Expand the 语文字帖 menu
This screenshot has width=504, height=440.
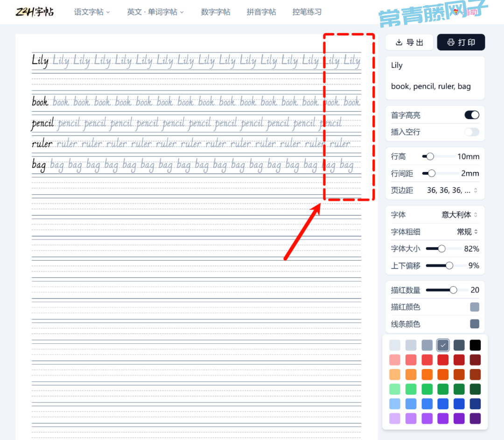pos(92,12)
